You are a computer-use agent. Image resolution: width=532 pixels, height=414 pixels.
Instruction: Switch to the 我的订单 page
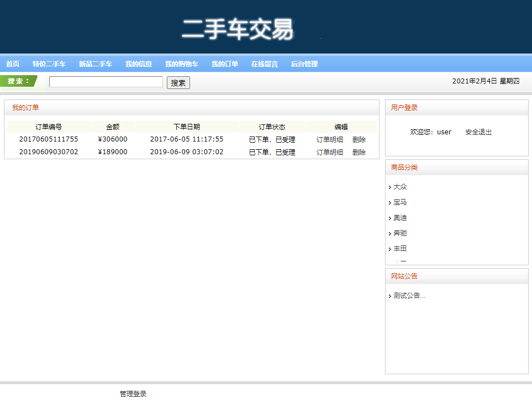pos(223,64)
